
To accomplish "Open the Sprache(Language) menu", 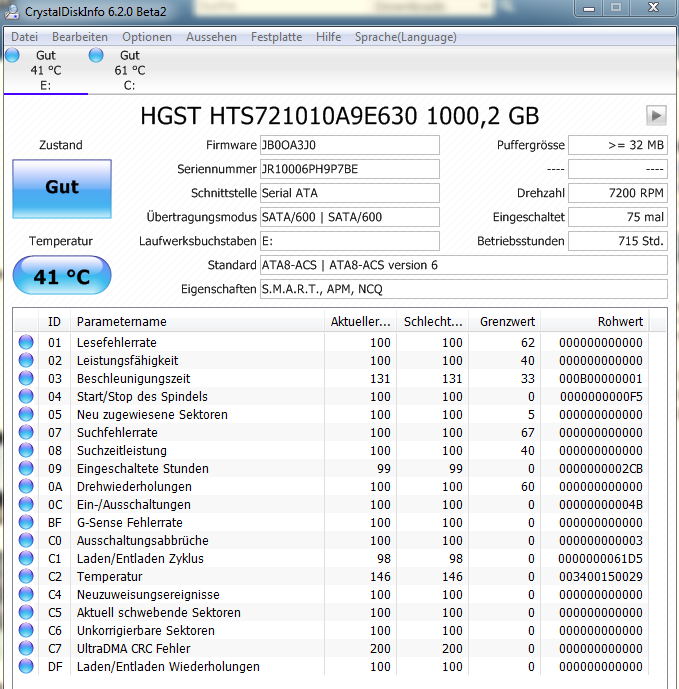I will click(x=406, y=37).
